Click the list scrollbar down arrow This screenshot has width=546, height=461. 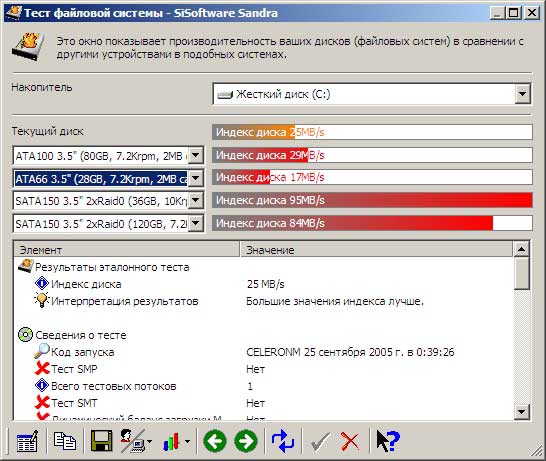click(x=521, y=412)
